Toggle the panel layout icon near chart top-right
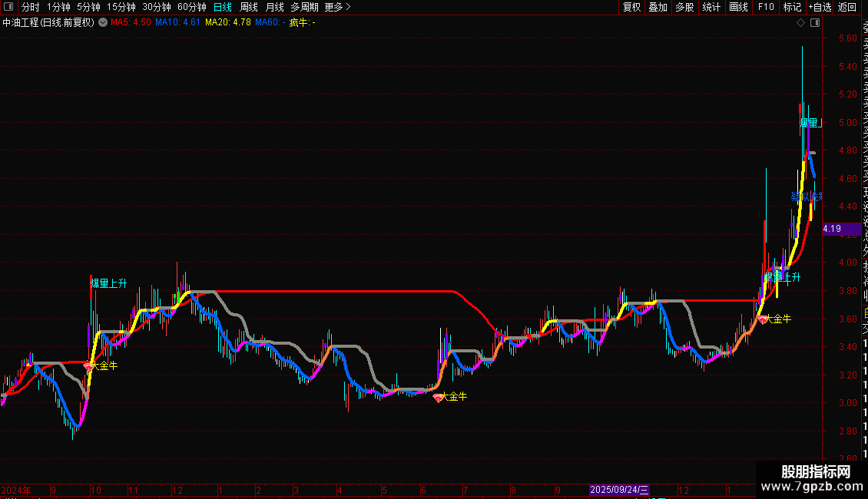 click(x=815, y=23)
